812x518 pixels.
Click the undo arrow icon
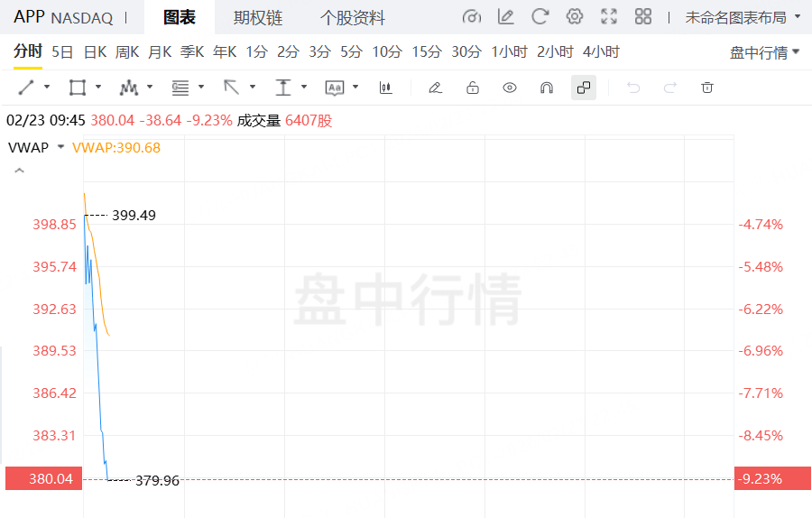pos(633,88)
